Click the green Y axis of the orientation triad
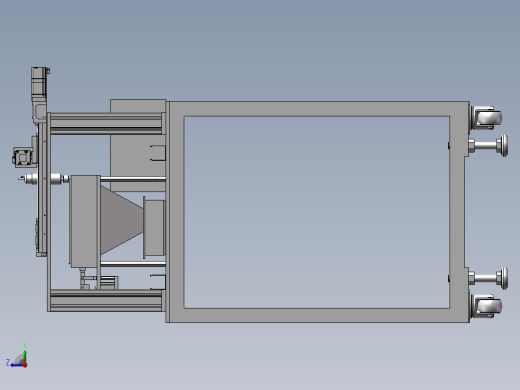Image resolution: width=520 pixels, height=390 pixels. click(25, 355)
